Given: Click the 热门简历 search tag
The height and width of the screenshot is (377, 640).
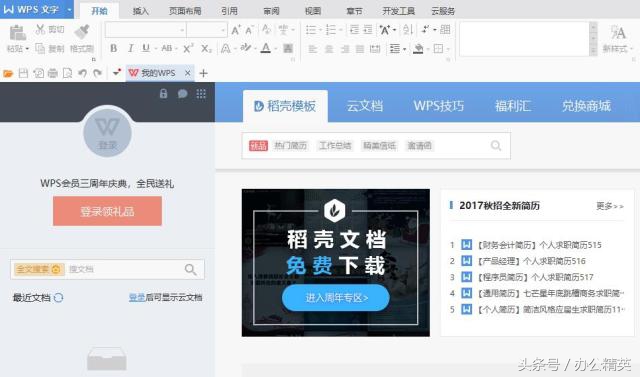Looking at the screenshot, I should 290,146.
